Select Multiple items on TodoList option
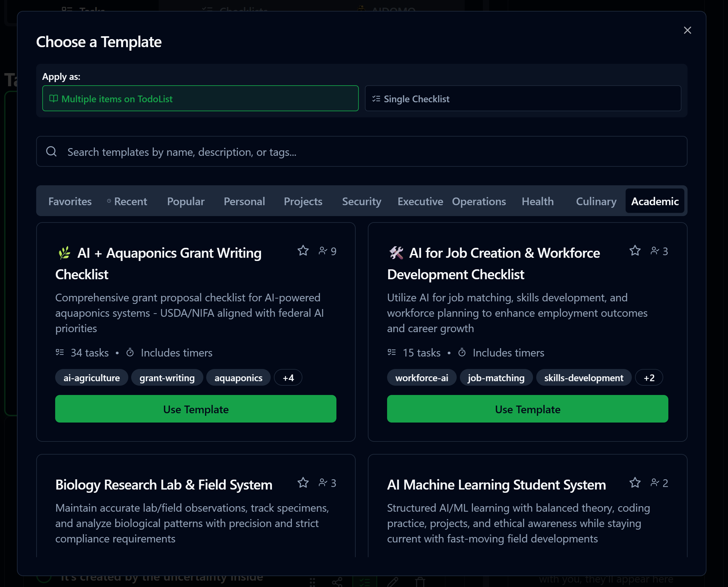 point(200,98)
